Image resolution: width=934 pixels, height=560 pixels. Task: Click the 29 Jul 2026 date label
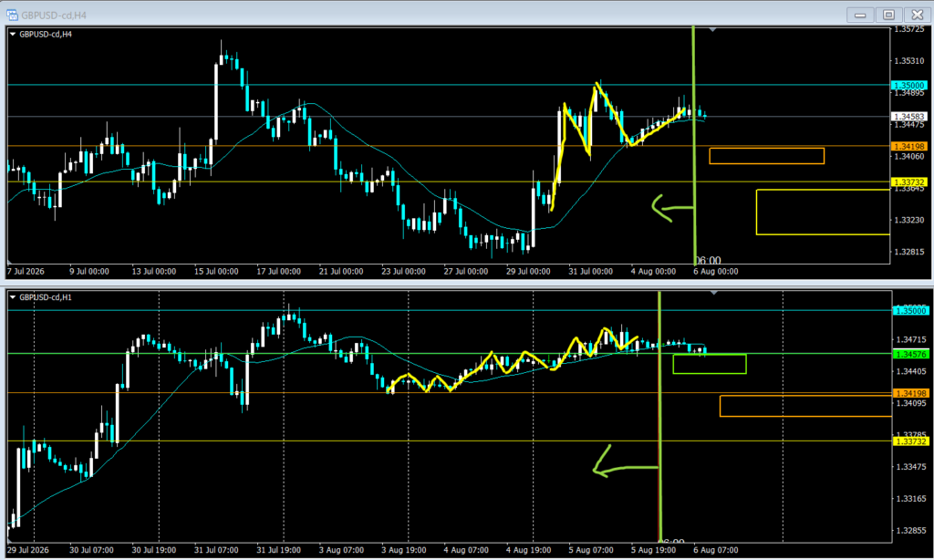[x=28, y=550]
